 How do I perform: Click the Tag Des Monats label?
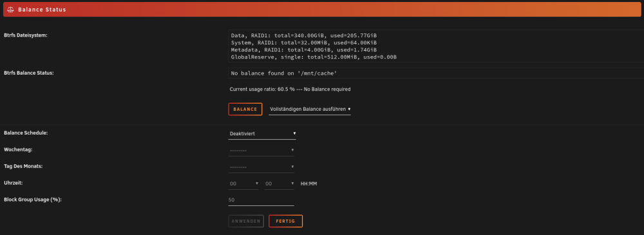click(x=23, y=166)
